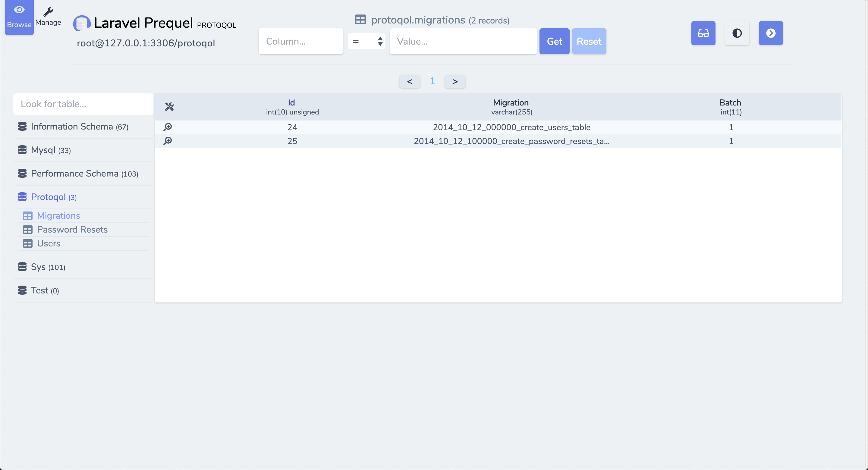Viewport: 868px width, 470px height.
Task: Open the Column filter dropdown
Action: coord(301,41)
